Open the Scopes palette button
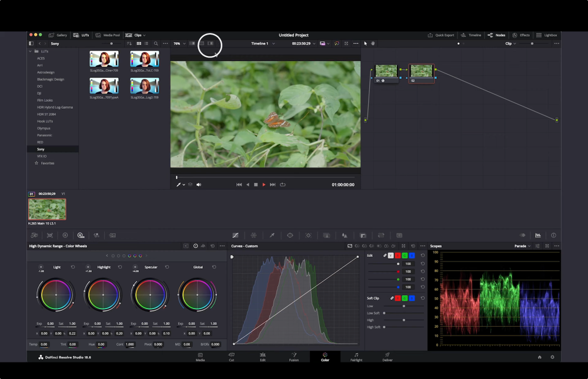This screenshot has width=588, height=379. tap(538, 236)
